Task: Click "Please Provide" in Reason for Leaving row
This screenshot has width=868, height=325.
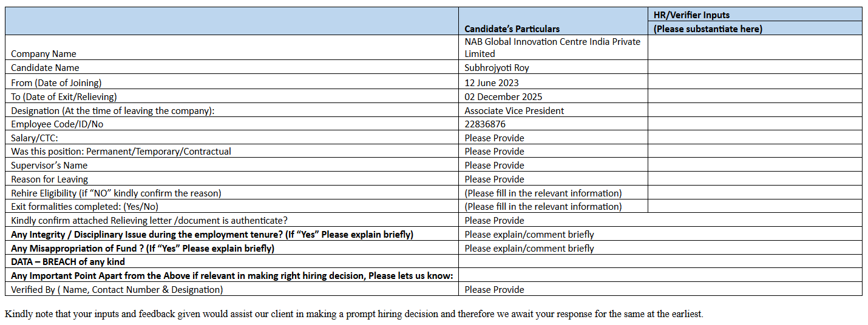Action: coord(494,179)
